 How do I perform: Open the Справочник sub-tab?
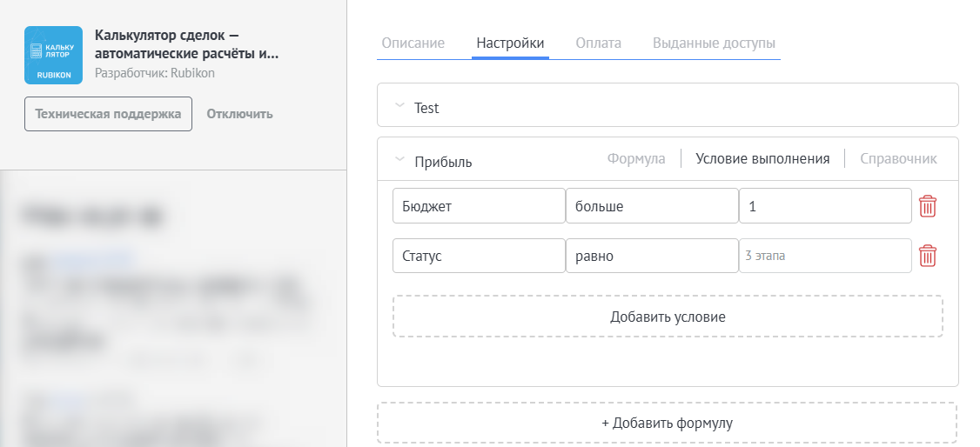tap(898, 158)
